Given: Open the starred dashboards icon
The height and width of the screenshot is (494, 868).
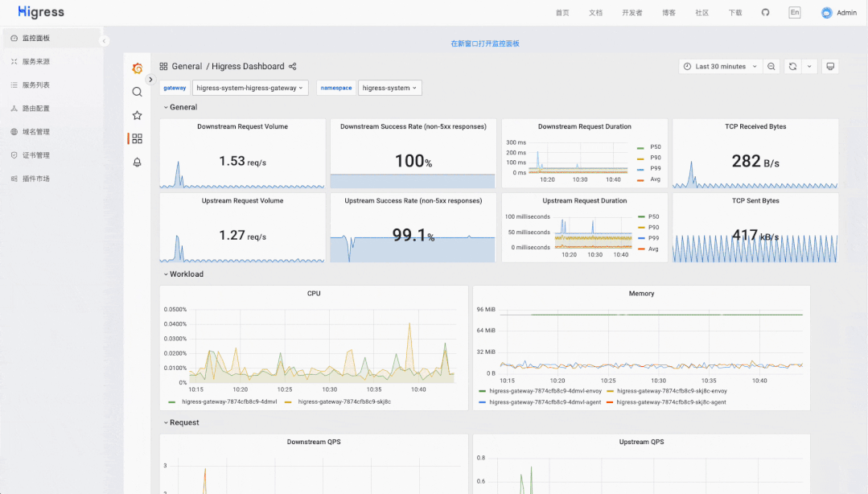Looking at the screenshot, I should (138, 115).
